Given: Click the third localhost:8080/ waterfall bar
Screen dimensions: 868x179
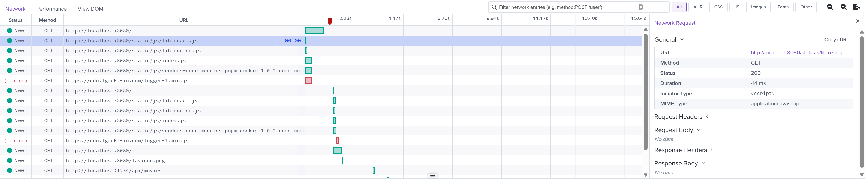Looking at the screenshot, I should point(337,150).
